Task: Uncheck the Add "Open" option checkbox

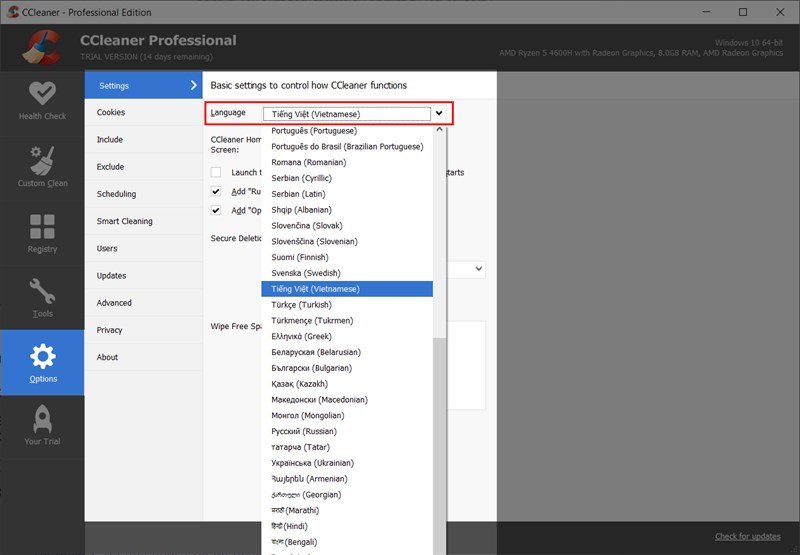Action: [216, 210]
